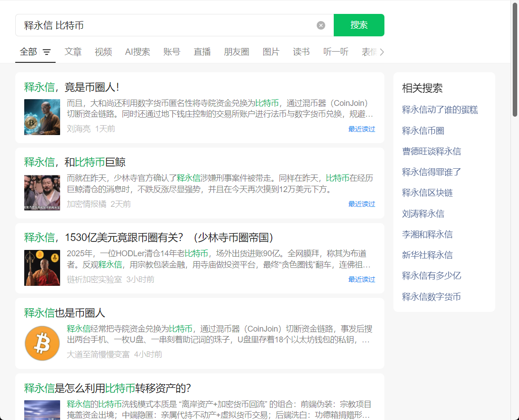Screen dimensions: 519x420
Task: Click the search input field
Action: (166, 25)
